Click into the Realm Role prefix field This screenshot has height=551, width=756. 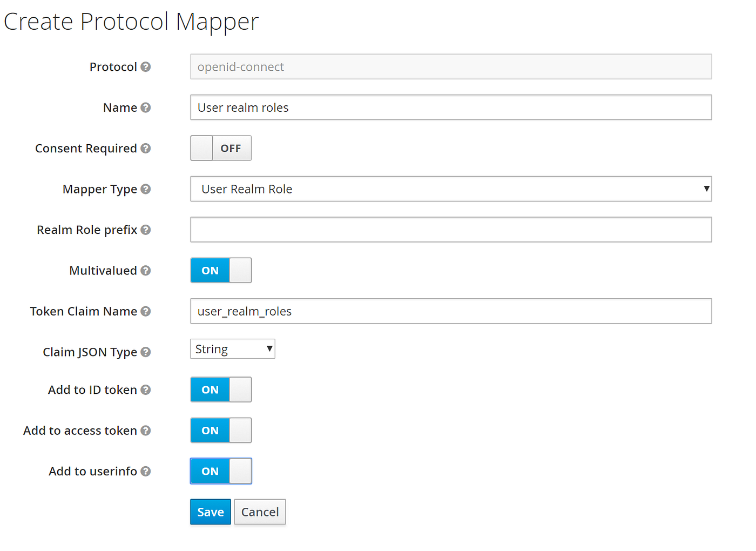(x=451, y=230)
